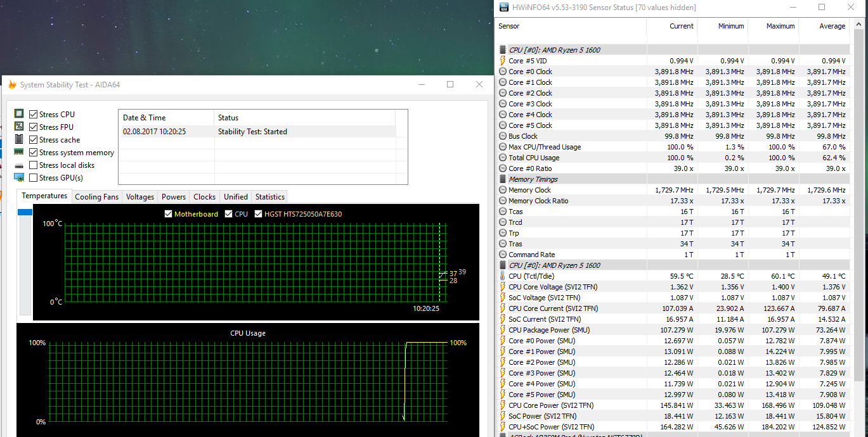Viewport: 868px width, 437px height.
Task: Click clock icon beside Bus Clock
Action: (x=503, y=136)
